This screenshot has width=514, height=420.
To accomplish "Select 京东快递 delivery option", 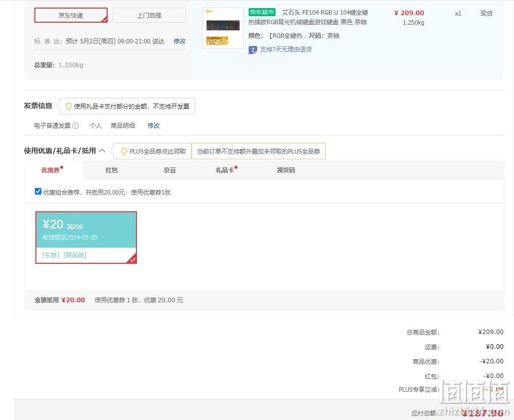I will coord(71,15).
